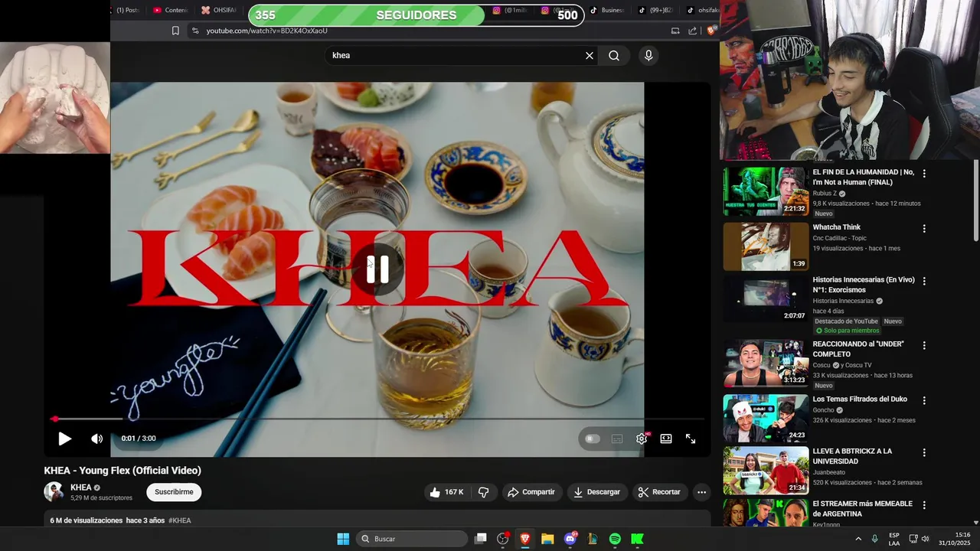Open options menu for EL FIN DE LA HUMANIDAD
The height and width of the screenshot is (551, 980).
pos(924,174)
